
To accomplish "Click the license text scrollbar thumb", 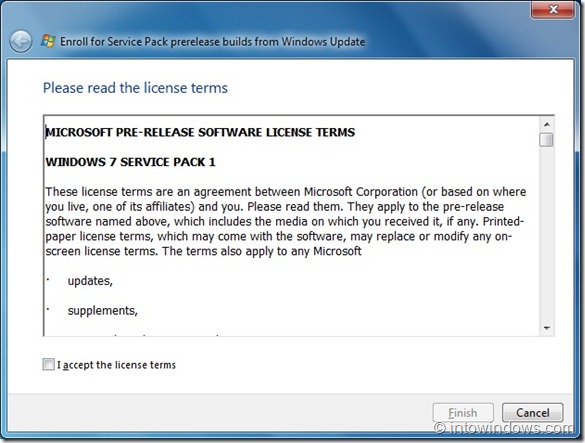I will click(547, 140).
